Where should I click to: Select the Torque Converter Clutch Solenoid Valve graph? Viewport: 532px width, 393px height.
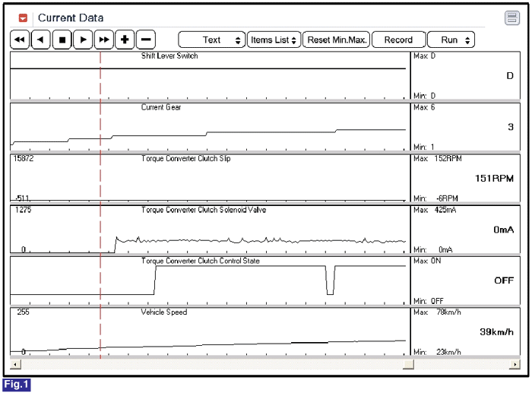pos(211,229)
